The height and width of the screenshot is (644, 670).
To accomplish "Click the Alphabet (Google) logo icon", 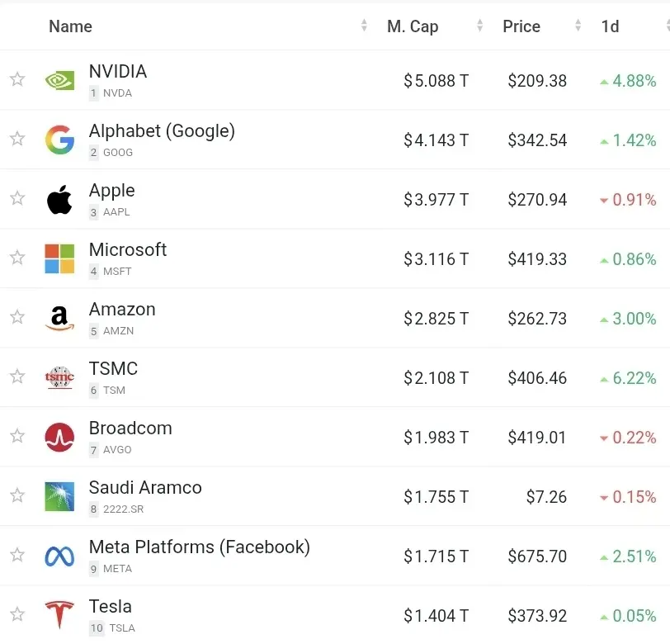I will click(59, 139).
